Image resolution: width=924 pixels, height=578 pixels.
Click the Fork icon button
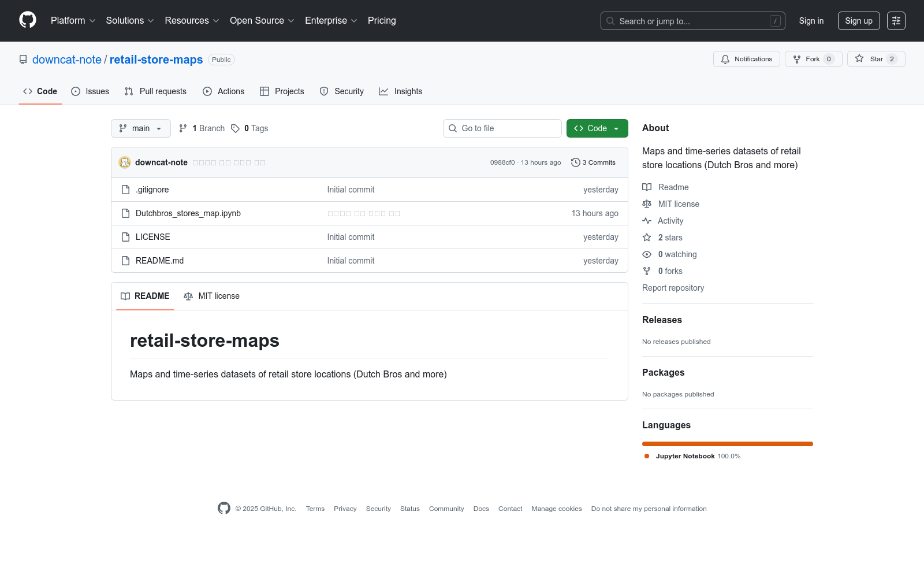point(797,59)
